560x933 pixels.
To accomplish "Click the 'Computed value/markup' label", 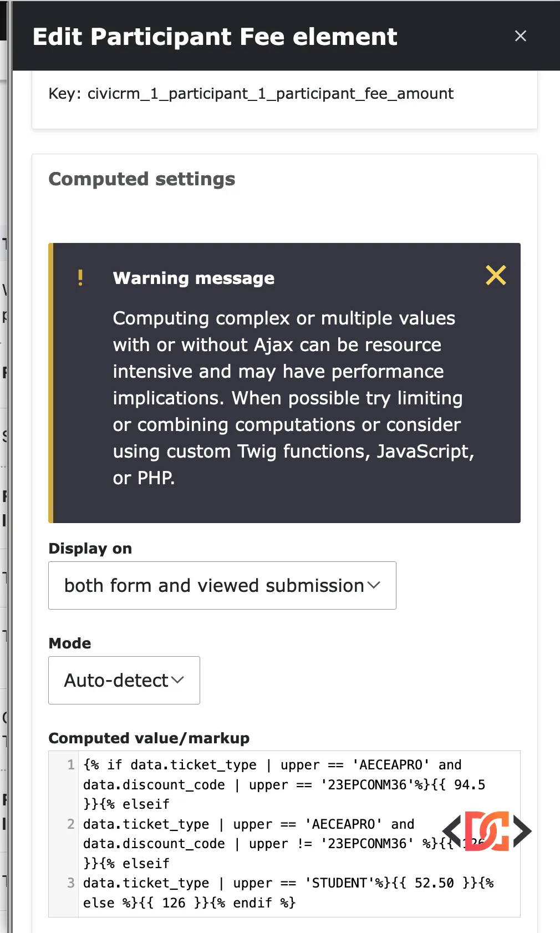I will pyautogui.click(x=149, y=738).
